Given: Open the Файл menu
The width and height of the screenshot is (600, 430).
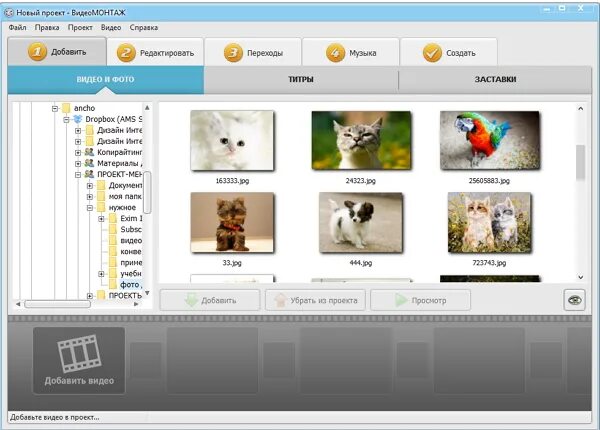Looking at the screenshot, I should (17, 28).
